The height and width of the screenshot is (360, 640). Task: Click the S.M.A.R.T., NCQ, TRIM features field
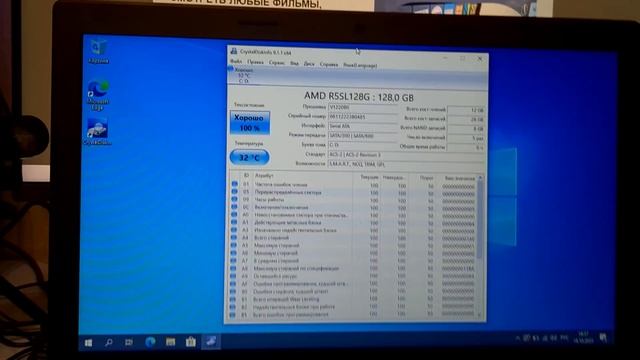(x=406, y=164)
